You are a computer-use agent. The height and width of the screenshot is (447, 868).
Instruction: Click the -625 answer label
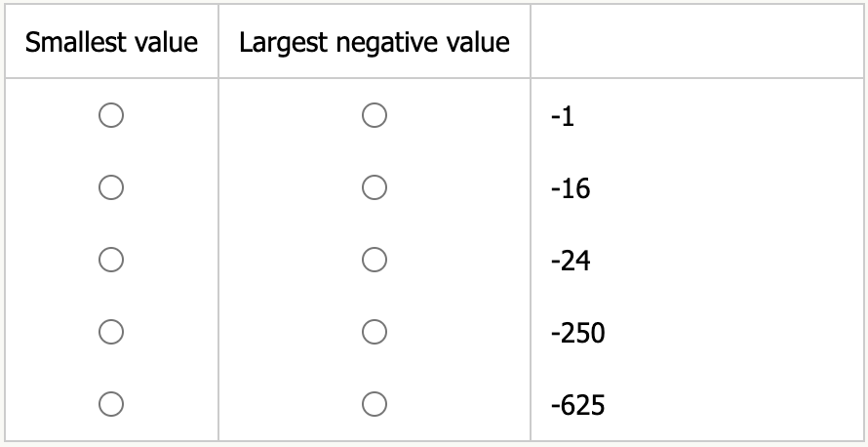click(x=576, y=404)
